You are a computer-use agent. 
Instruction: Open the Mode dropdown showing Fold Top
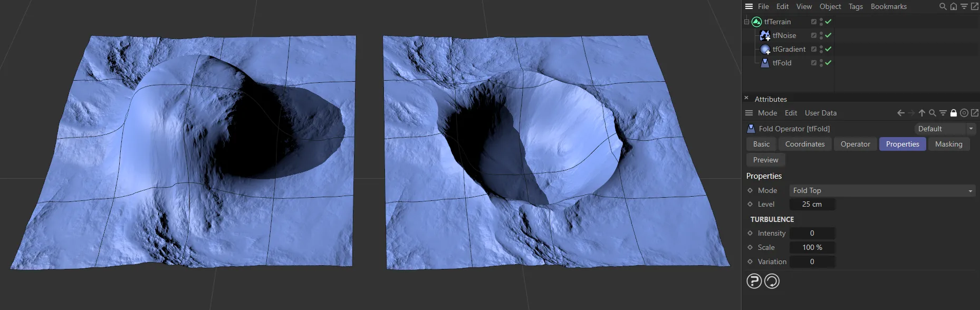click(x=882, y=190)
